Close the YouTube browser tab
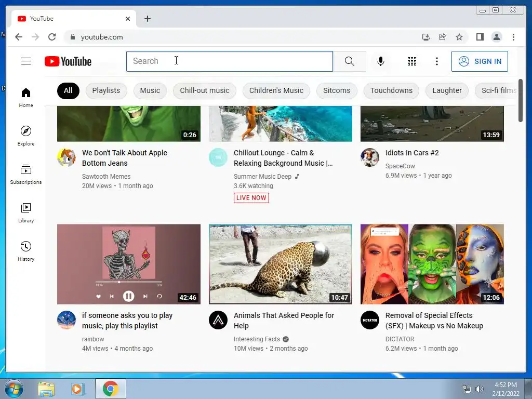The image size is (532, 399). click(128, 19)
